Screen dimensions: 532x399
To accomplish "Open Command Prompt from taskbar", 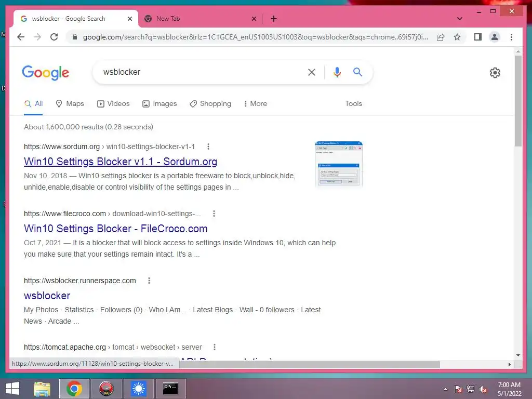I will [x=170, y=389].
